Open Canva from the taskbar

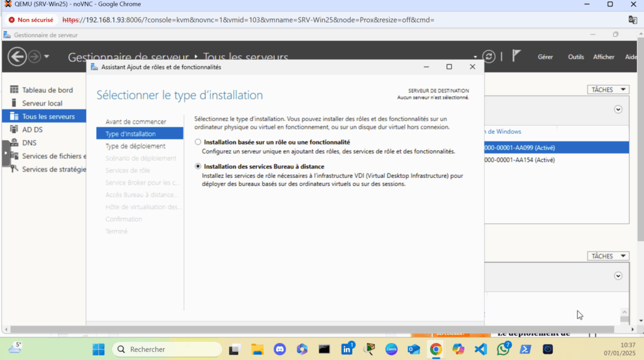[391, 349]
